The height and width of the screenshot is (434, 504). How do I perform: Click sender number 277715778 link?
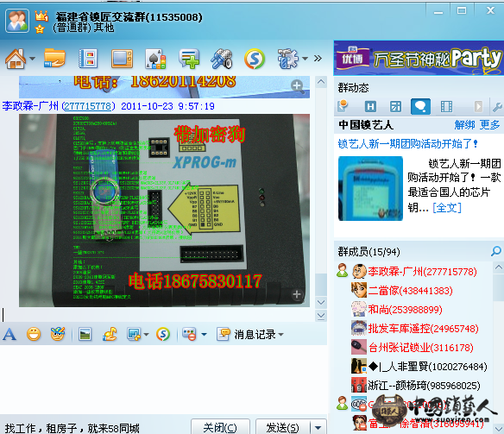click(88, 106)
